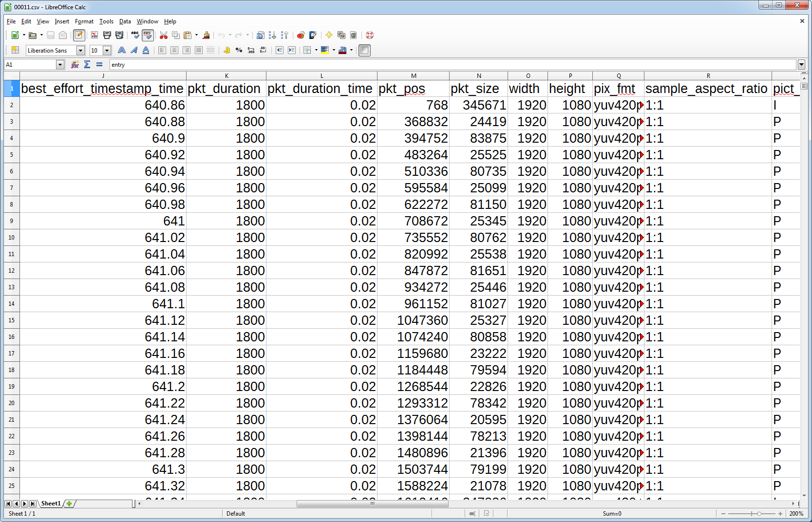
Task: Click the Clone Formatting paintbrush icon
Action: coord(206,35)
